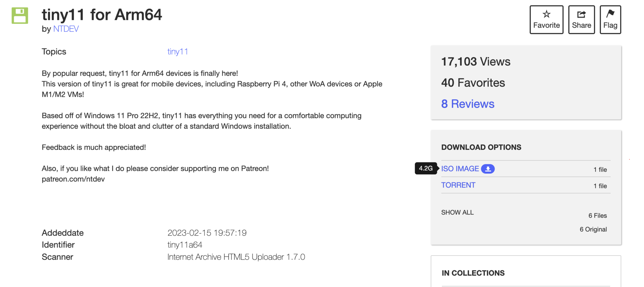This screenshot has height=287, width=644.
Task: Click the Share arrow icon
Action: click(x=581, y=14)
